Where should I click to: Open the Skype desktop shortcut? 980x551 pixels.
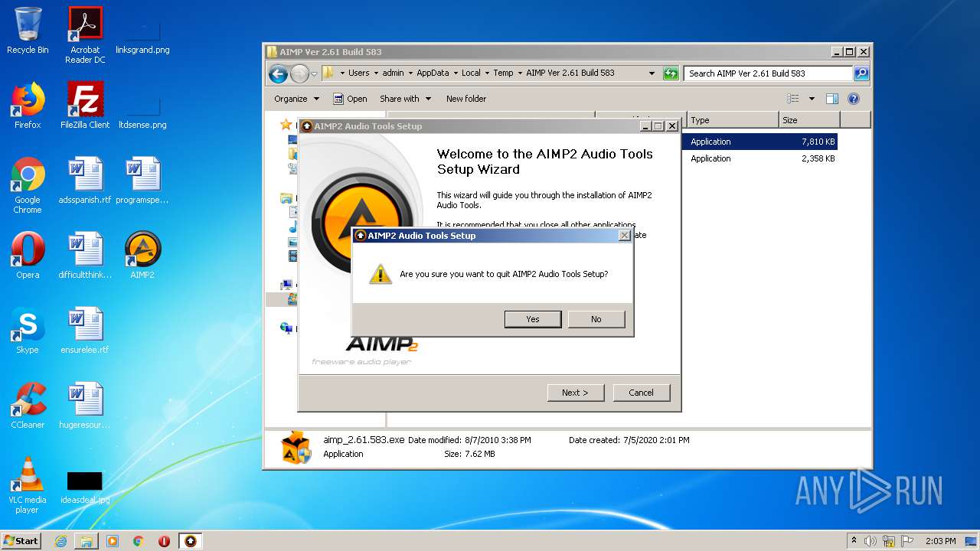(x=28, y=331)
